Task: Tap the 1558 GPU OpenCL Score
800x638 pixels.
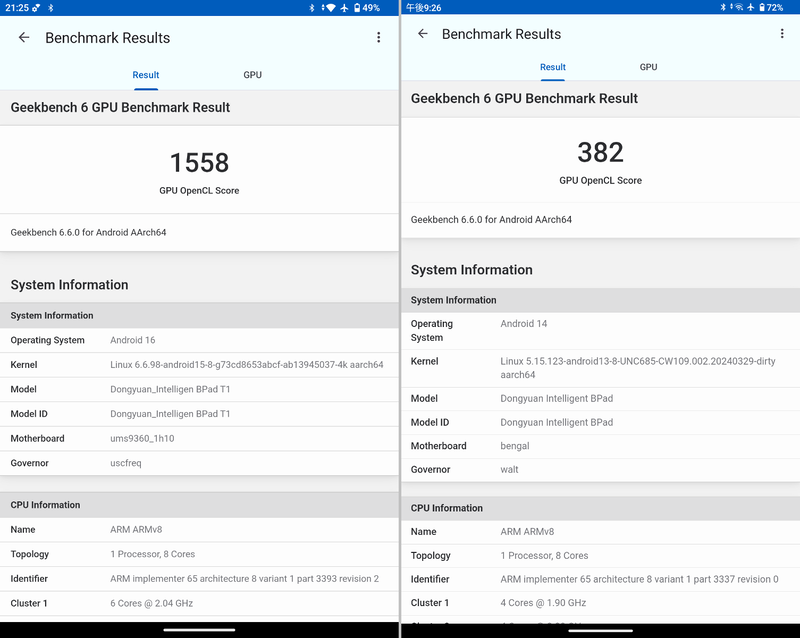Action: (x=200, y=162)
